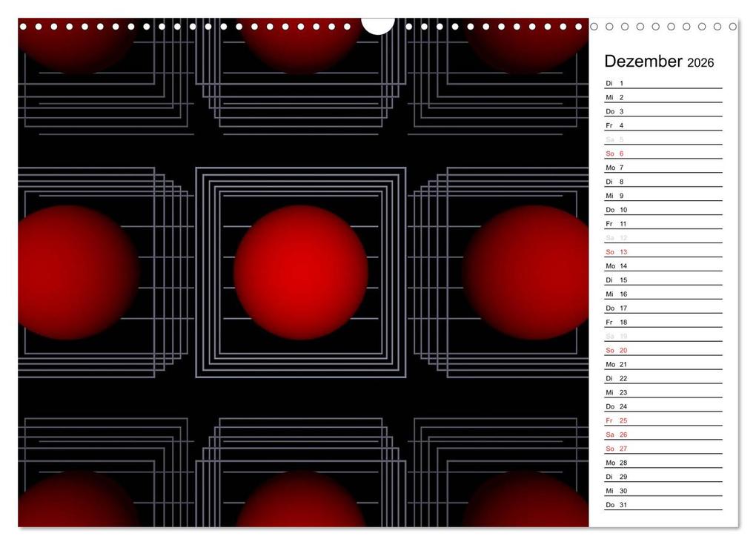Click the Do 31 last date row

pos(663,504)
